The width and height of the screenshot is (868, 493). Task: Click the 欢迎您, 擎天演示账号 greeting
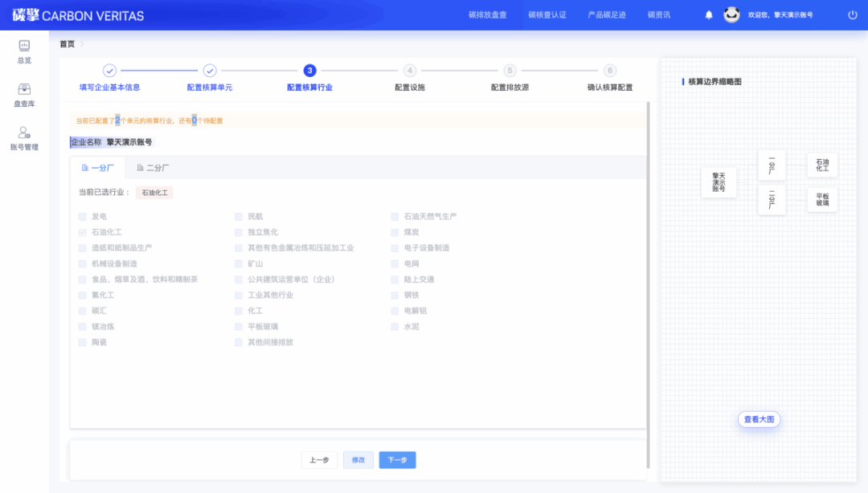click(780, 15)
